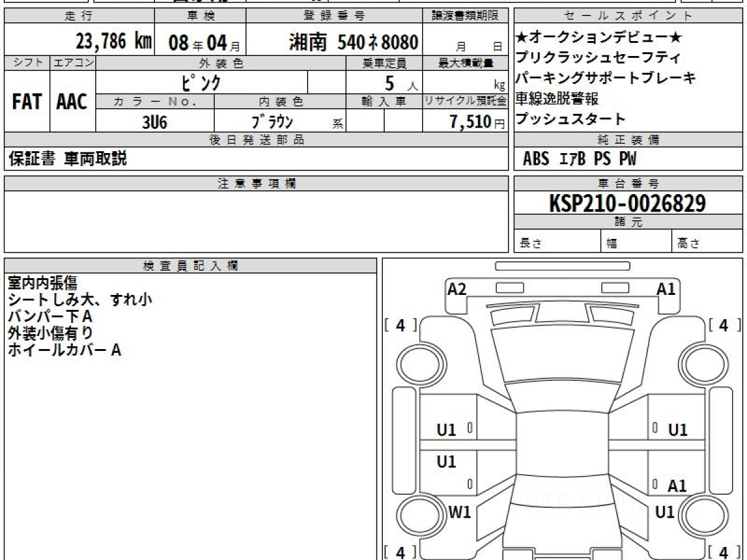Click the カラーNo. label
This screenshot has width=747, height=560.
pyautogui.click(x=155, y=101)
